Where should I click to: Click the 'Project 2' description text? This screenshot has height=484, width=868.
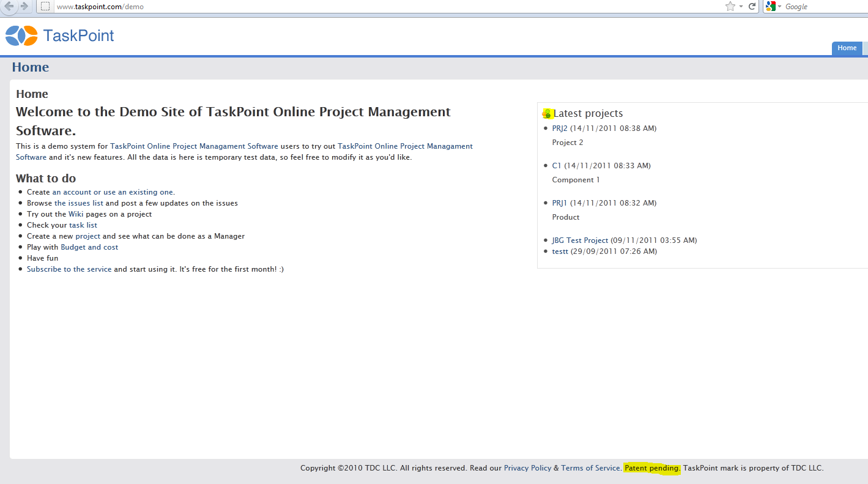(568, 143)
